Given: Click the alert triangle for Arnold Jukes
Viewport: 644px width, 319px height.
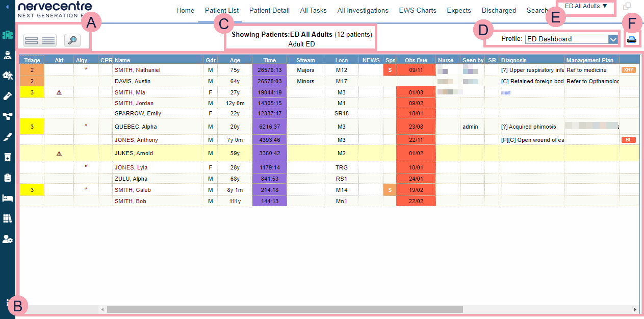Looking at the screenshot, I should 59,153.
